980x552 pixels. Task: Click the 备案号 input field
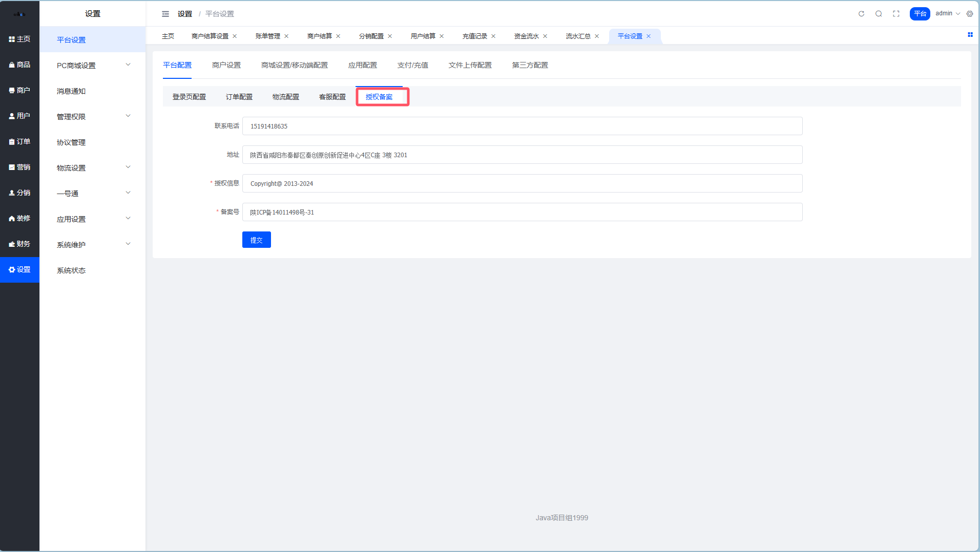coord(522,212)
